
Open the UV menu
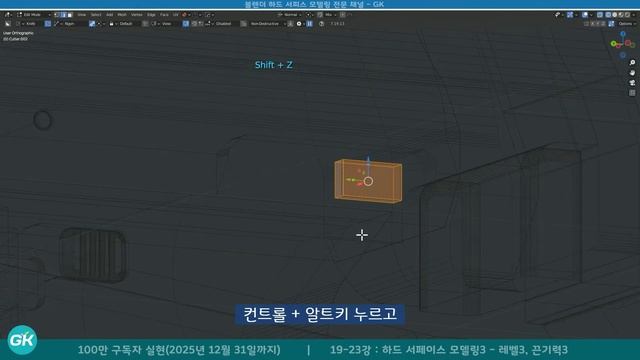pos(176,15)
